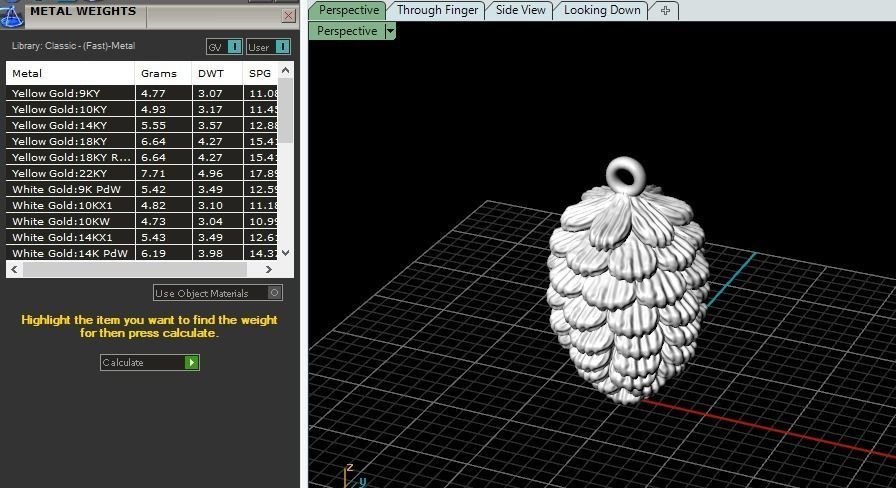Switch to the Looking Down tab
The height and width of the screenshot is (488, 896).
(602, 10)
